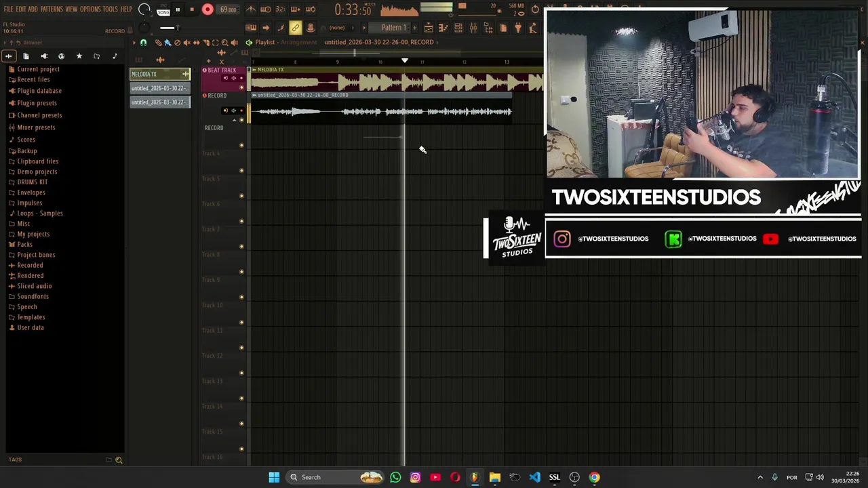Open WhatsApp from taskbar
Viewport: 868px width, 488px height.
click(395, 477)
